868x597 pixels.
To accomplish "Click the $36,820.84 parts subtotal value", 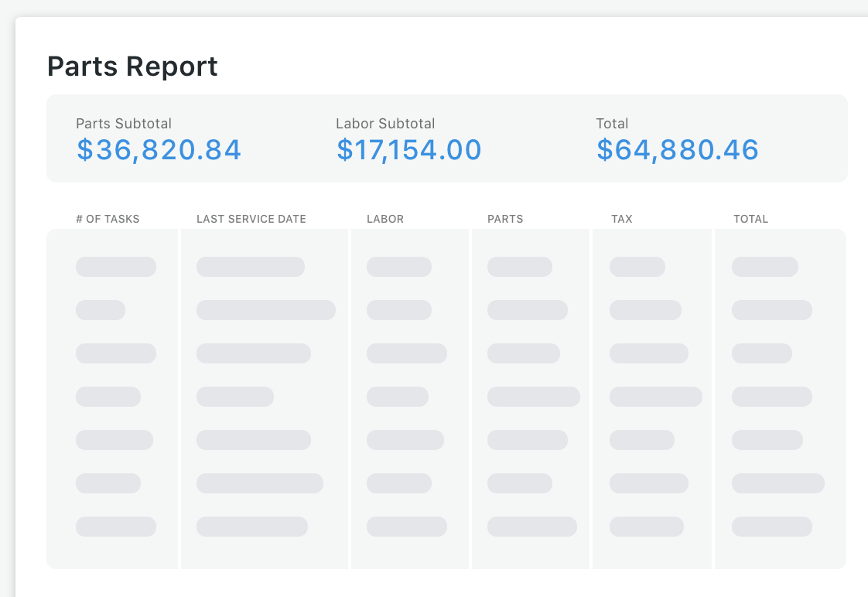I will coord(159,150).
